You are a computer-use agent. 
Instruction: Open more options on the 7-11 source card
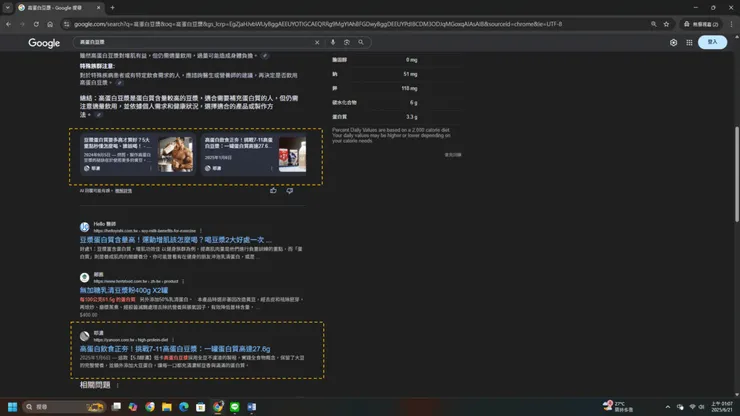click(271, 168)
